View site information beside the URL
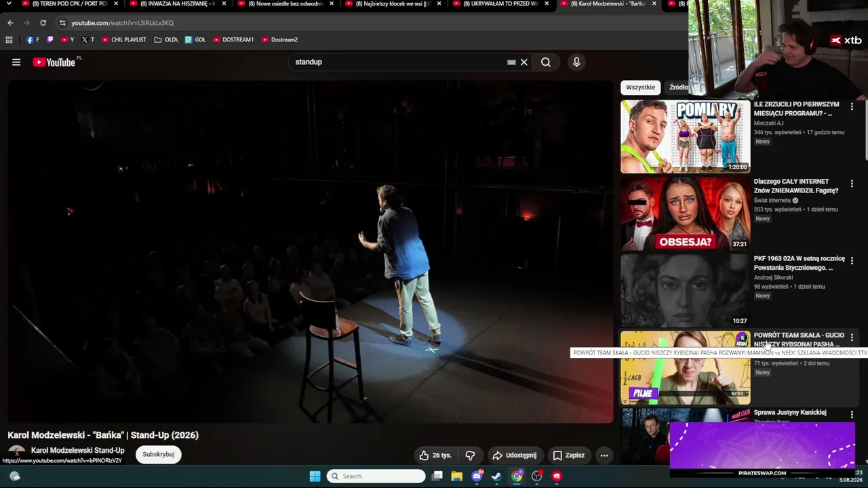 62,23
